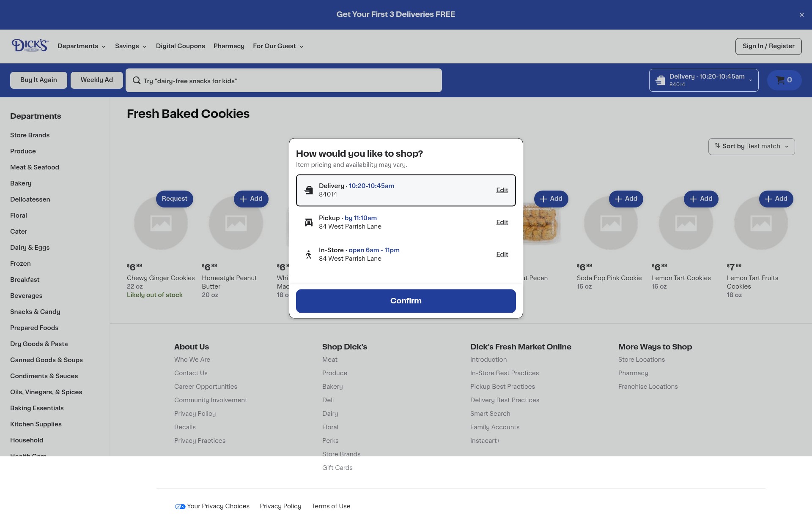Screen dimensions: 812x521
Task: Click the In-Store walking person icon
Action: (309, 254)
